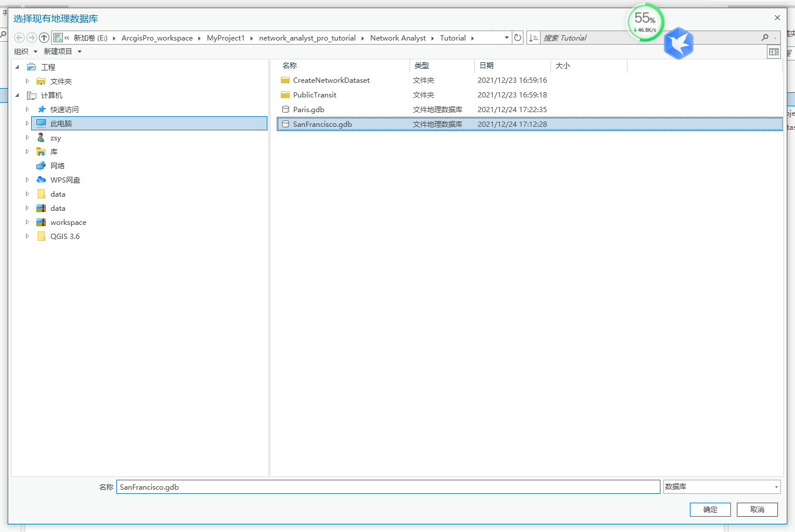Image resolution: width=795 pixels, height=532 pixels.
Task: Confirm selection with the 确定 button
Action: [x=710, y=509]
